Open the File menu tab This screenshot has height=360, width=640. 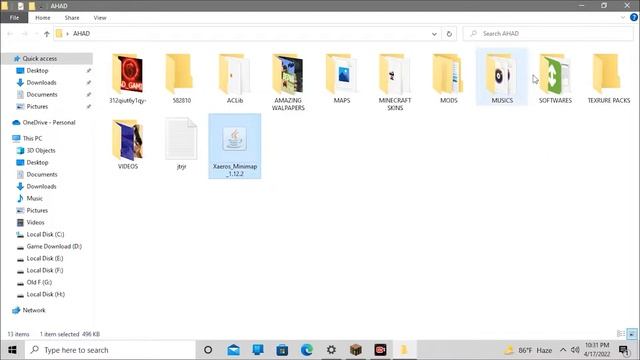coord(14,18)
